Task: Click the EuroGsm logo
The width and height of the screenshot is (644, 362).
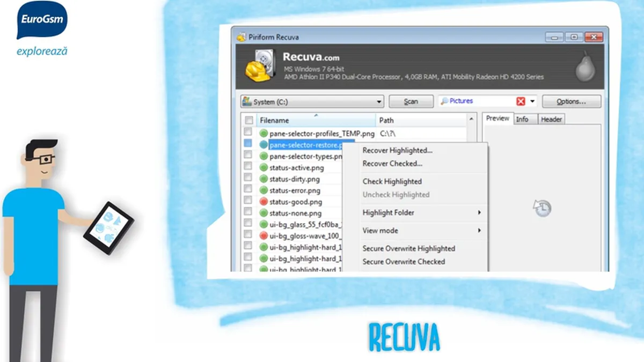Action: [42, 21]
